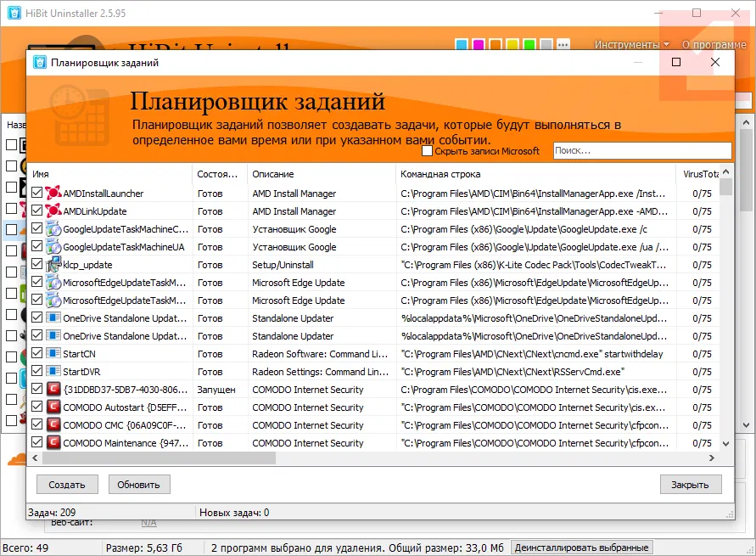Screen dimensions: 756x556
Task: Click VirusTotal 0/75 for AMDInstallLauncher
Action: tap(702, 194)
